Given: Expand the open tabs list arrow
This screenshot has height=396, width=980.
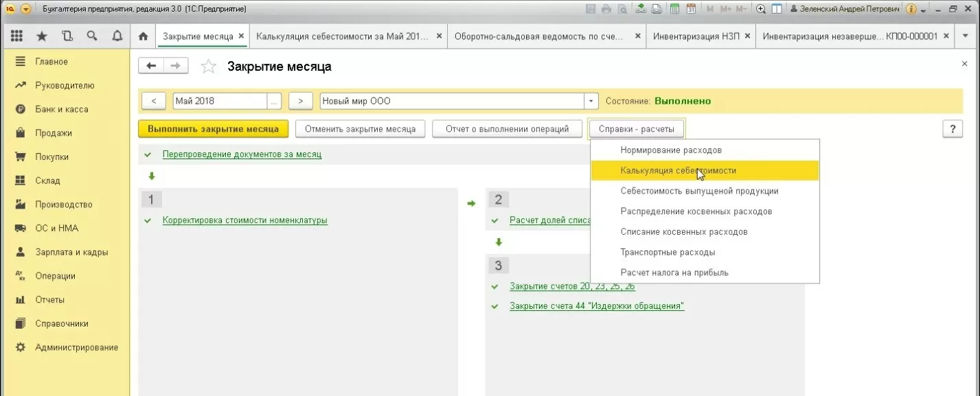Looking at the screenshot, I should (966, 36).
